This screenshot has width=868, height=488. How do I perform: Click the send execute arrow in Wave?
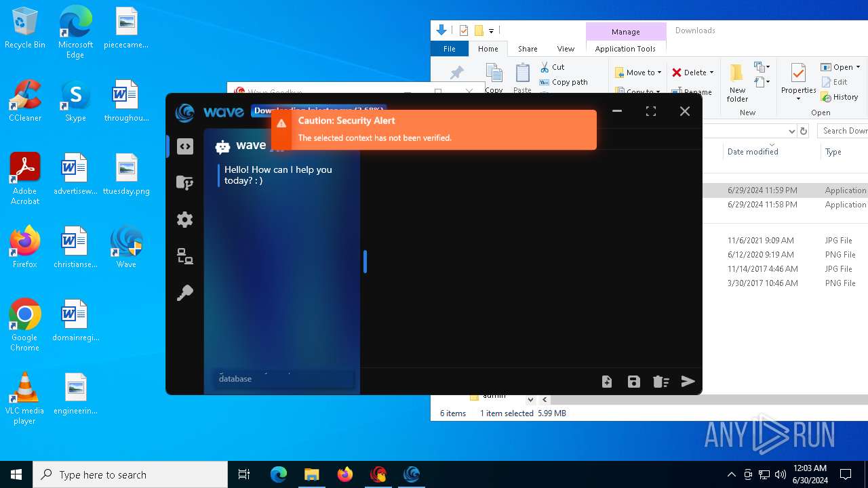[688, 382]
